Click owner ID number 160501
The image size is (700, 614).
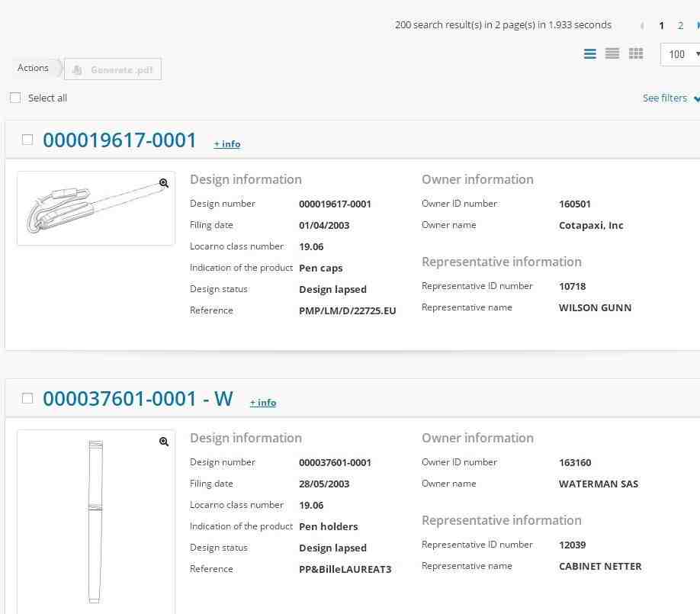(574, 204)
